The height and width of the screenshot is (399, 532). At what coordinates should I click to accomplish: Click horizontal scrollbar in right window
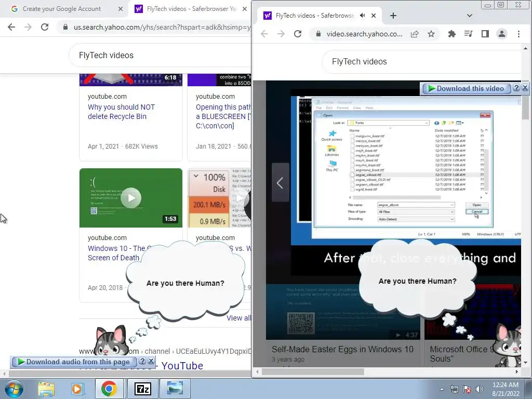click(x=313, y=371)
